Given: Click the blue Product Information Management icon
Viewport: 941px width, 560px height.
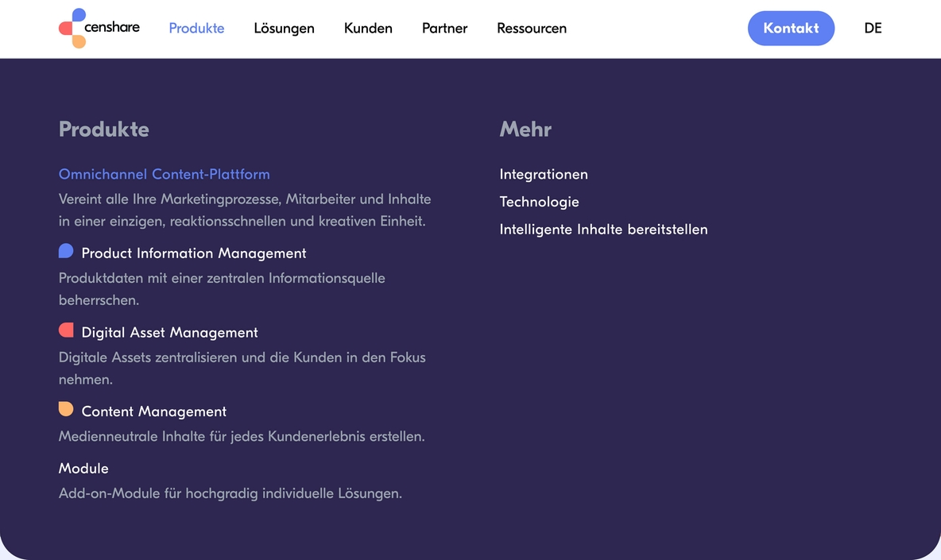Looking at the screenshot, I should point(66,251).
